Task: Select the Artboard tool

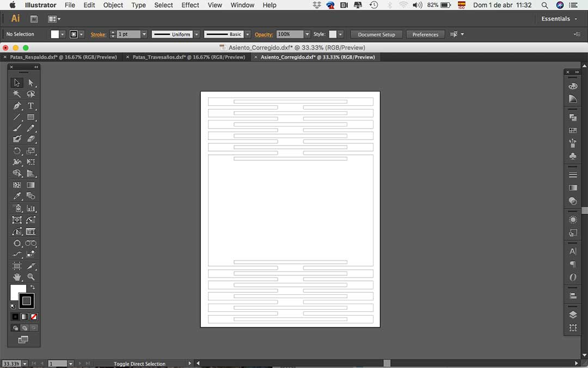Action: point(17,266)
